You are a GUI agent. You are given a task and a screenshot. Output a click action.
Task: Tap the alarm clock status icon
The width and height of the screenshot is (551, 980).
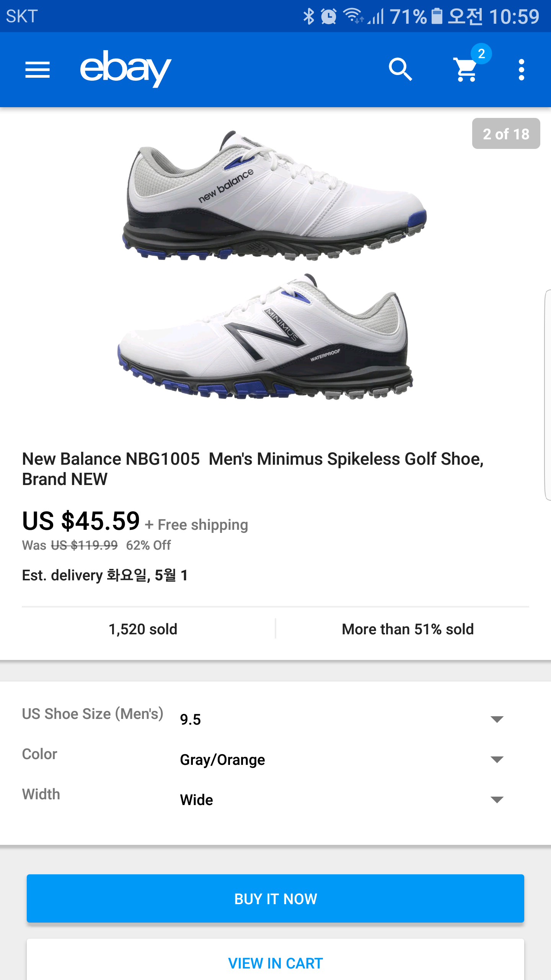tap(329, 16)
